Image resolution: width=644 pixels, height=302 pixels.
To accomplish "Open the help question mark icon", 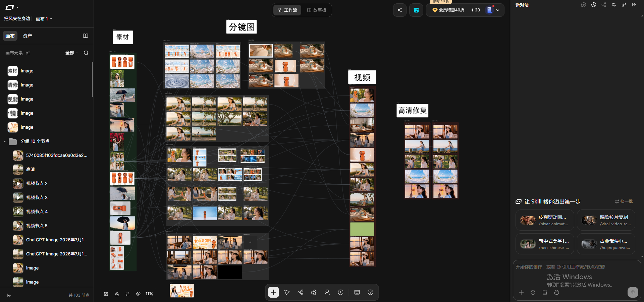I will (x=370, y=292).
